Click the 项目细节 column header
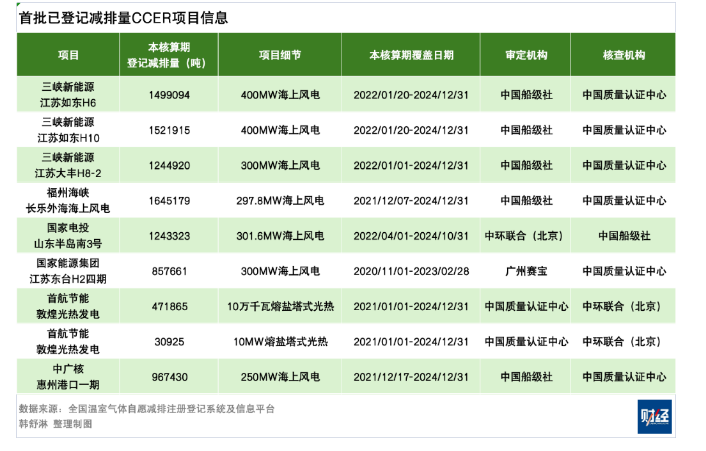706x451 pixels. [280, 55]
